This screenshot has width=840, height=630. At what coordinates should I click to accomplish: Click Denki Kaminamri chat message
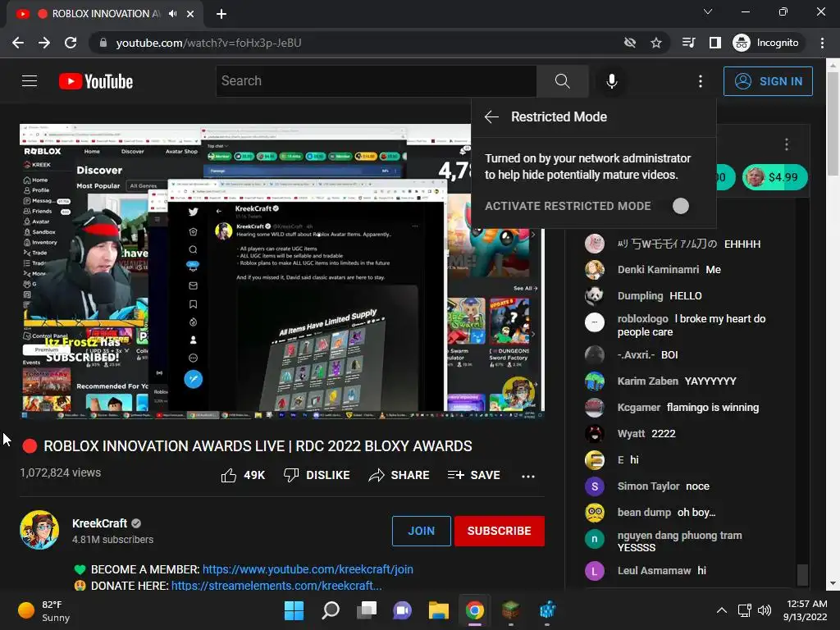point(669,270)
